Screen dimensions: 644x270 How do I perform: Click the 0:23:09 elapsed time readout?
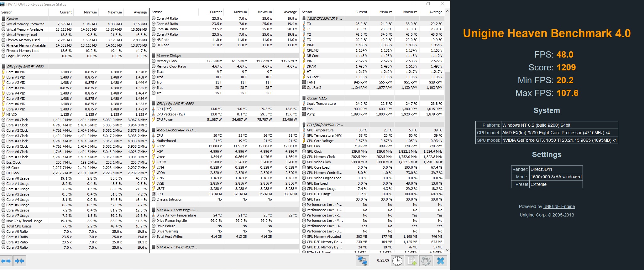[383, 260]
